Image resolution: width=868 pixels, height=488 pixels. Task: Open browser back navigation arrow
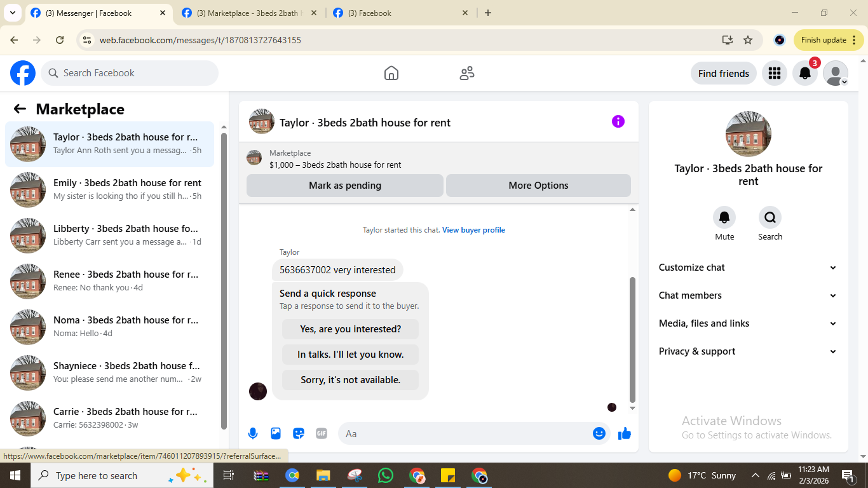tap(14, 40)
